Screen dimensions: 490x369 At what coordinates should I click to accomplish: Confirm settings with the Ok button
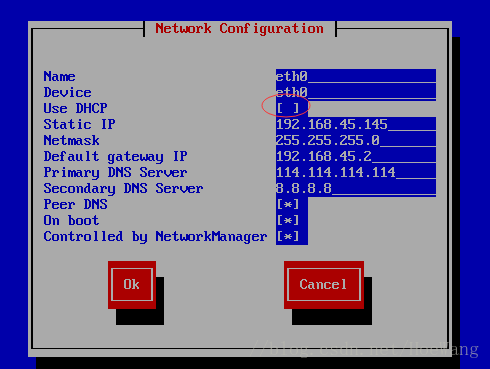point(132,285)
